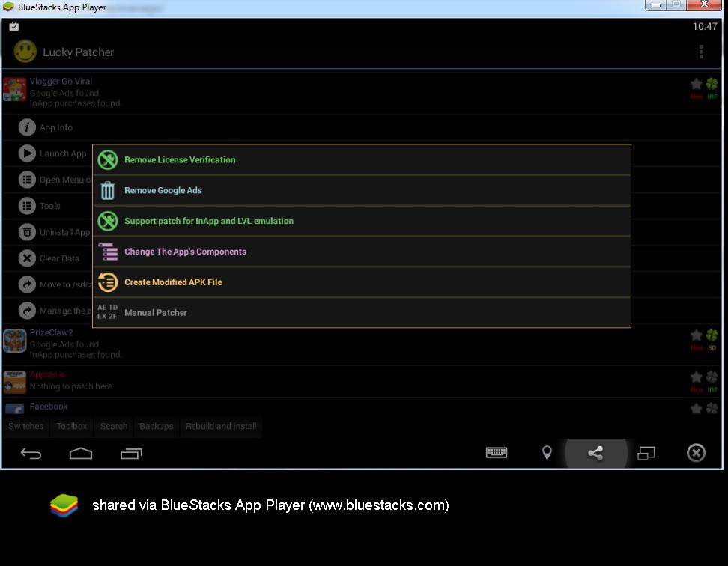Click the Appstore app icon
The image size is (728, 566).
pyautogui.click(x=15, y=383)
